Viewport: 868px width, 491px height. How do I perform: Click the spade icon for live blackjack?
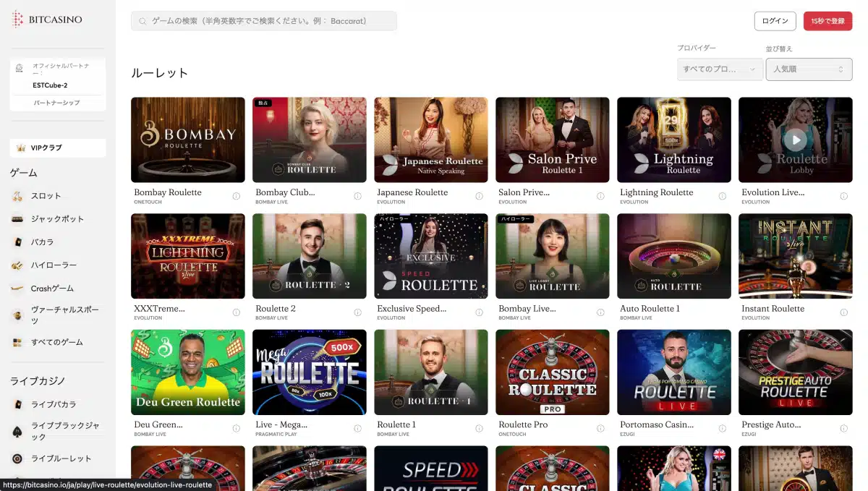17,432
